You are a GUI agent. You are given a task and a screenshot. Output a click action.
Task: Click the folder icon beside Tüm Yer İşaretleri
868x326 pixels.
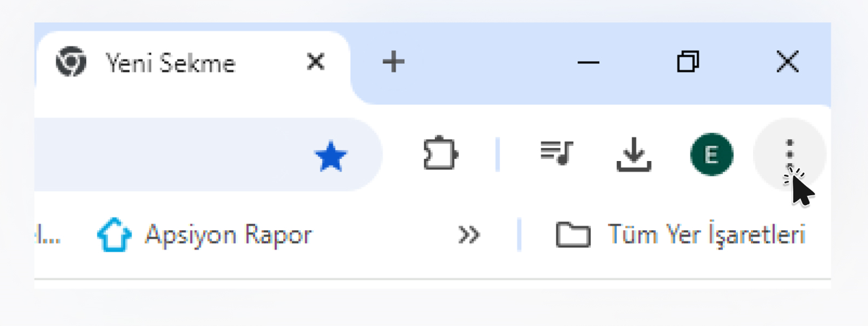click(572, 235)
